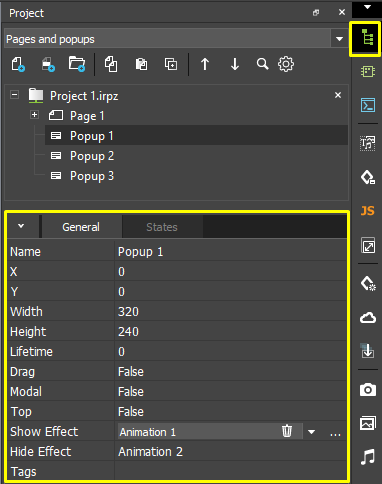This screenshot has width=382, height=484.
Task: Edit the Name field value Popup 1
Action: pyautogui.click(x=231, y=252)
